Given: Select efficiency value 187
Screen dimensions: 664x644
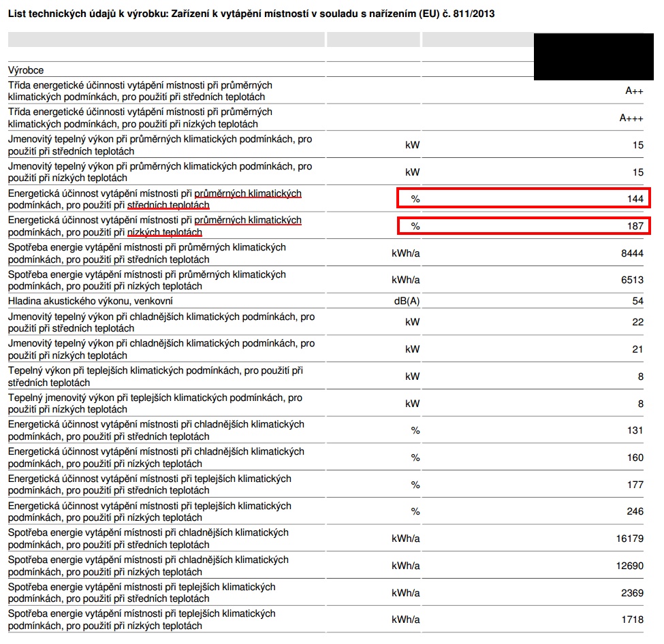Looking at the screenshot, I should point(635,226).
